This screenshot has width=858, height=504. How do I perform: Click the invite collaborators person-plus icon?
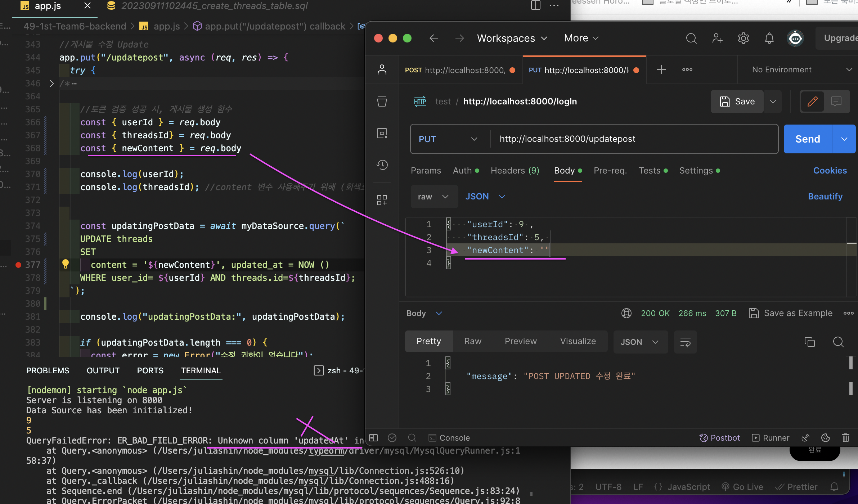(x=717, y=38)
